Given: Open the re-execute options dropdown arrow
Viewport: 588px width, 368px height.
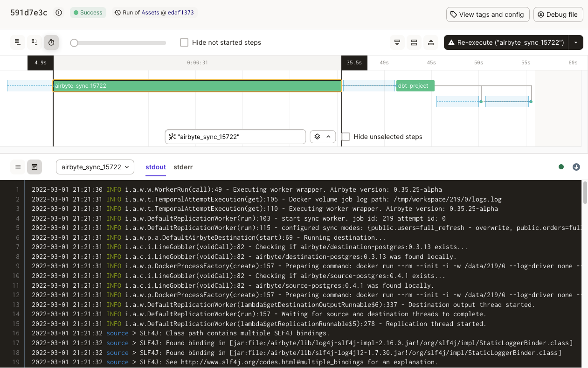Looking at the screenshot, I should (576, 42).
